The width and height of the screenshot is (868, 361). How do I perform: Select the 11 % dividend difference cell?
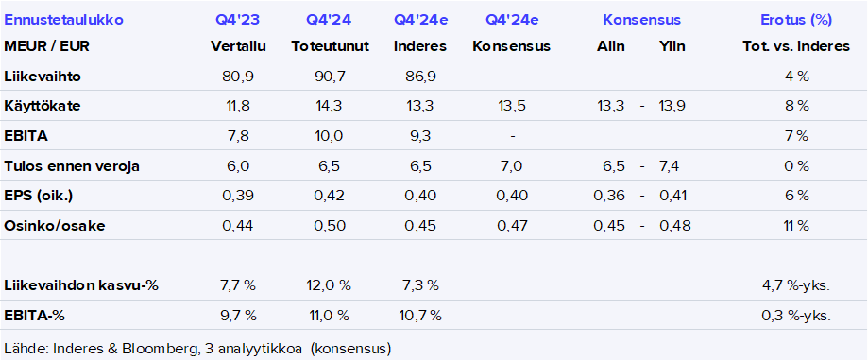[796, 226]
